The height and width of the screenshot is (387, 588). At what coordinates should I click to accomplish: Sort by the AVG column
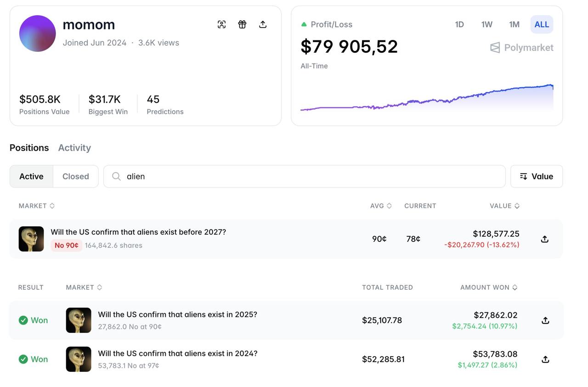click(381, 206)
